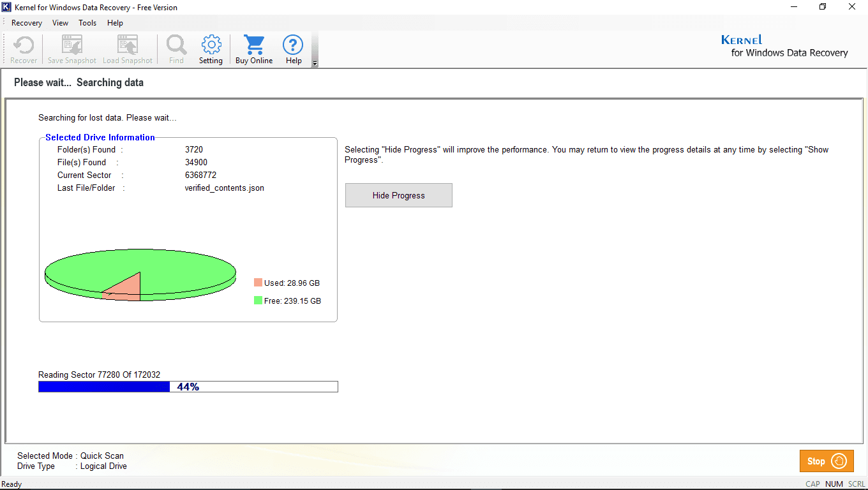Stop the scan with Stop button
The width and height of the screenshot is (868, 490).
point(826,461)
